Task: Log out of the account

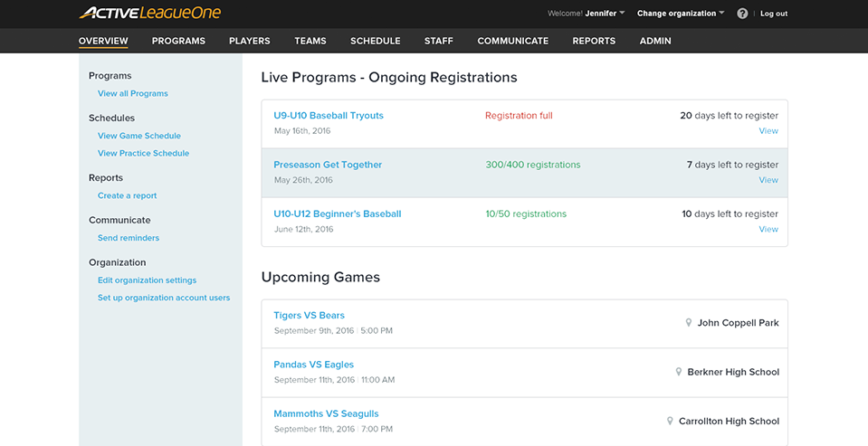Action: pyautogui.click(x=774, y=14)
